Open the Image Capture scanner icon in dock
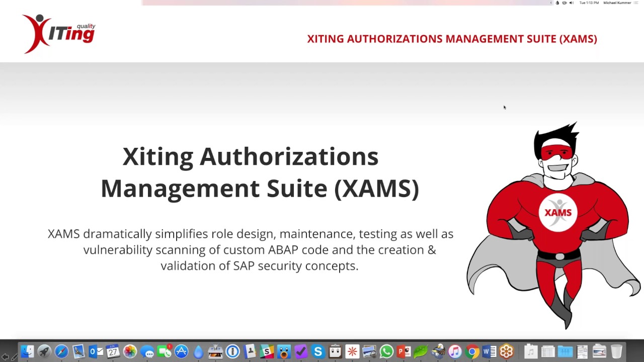The width and height of the screenshot is (644, 362). 215,351
